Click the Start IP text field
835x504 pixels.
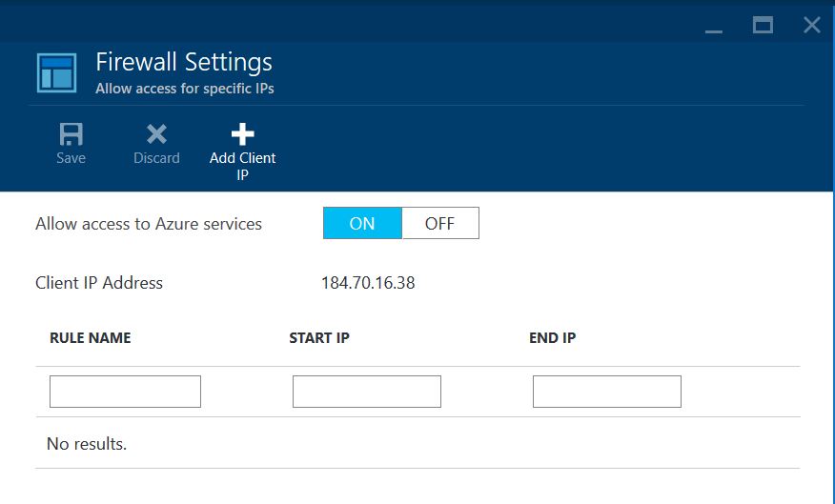click(x=366, y=392)
